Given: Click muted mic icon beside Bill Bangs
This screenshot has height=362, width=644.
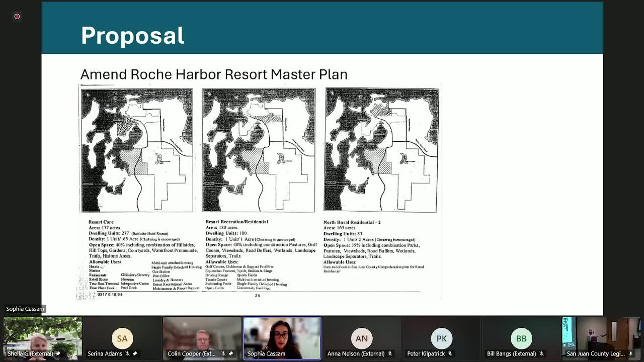Looking at the screenshot, I should [542, 353].
